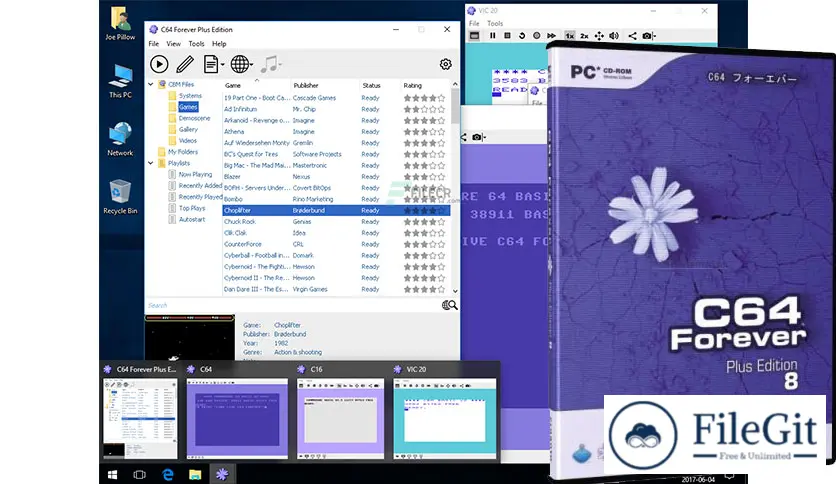Image resolution: width=836 pixels, height=484 pixels.
Task: Set star rating on Chuck Rock row
Action: coord(424,222)
